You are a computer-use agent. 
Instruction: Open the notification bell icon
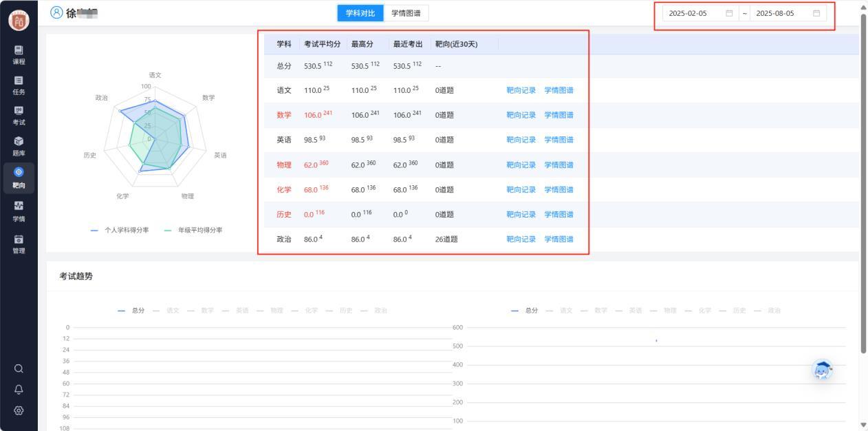(x=19, y=389)
